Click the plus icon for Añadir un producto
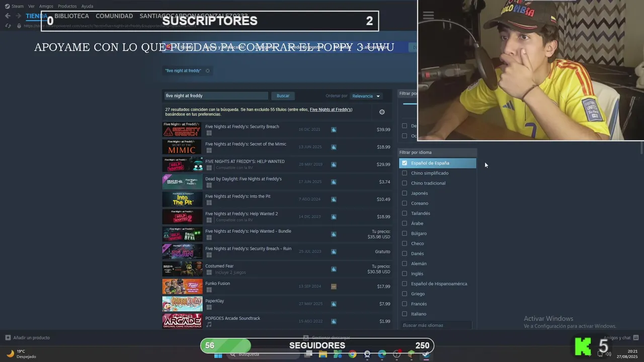Screen dimensions: 644x362 coord(8,338)
